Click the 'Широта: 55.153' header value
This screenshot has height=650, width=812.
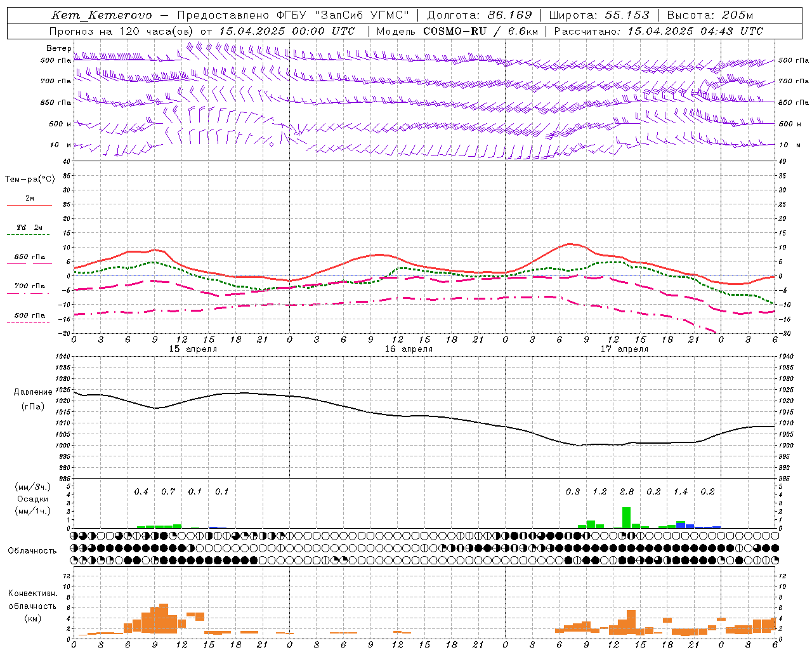[599, 15]
